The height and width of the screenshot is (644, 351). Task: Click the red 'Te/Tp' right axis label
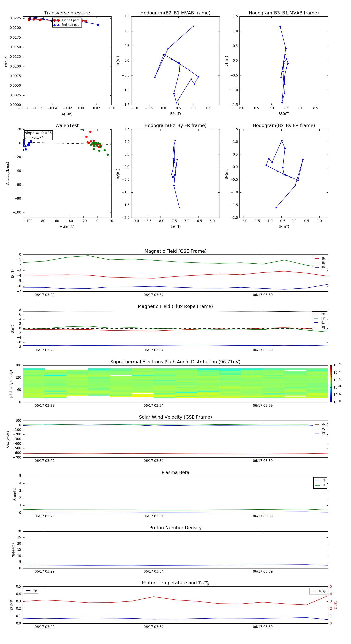(x=336, y=605)
